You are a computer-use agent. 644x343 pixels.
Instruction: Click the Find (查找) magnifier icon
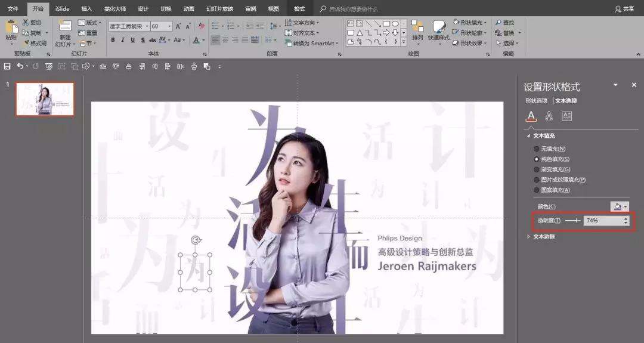click(x=499, y=23)
